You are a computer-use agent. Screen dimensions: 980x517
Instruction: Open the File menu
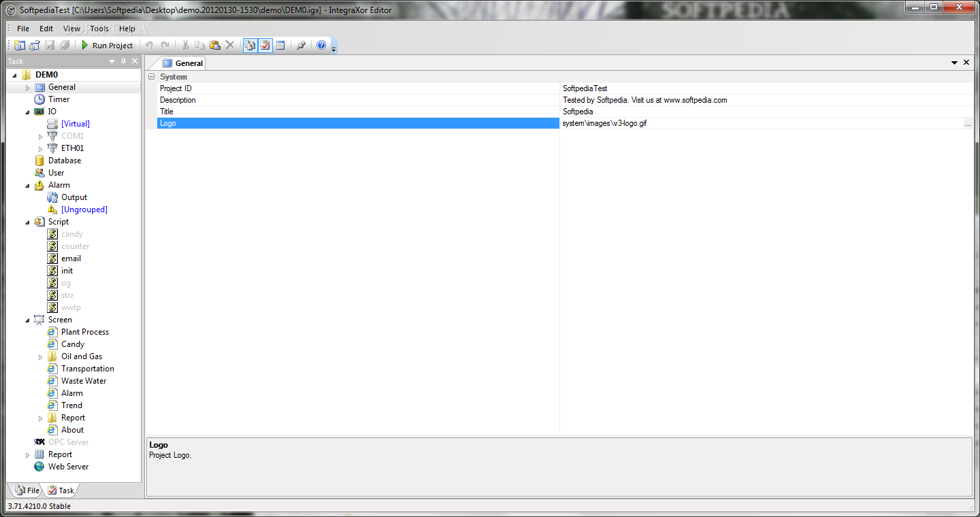pyautogui.click(x=23, y=29)
